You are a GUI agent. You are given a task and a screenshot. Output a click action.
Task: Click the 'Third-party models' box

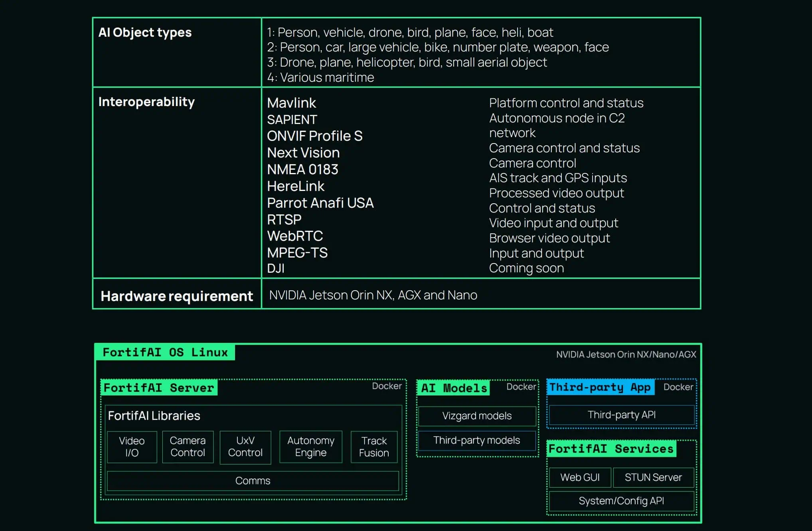(477, 441)
